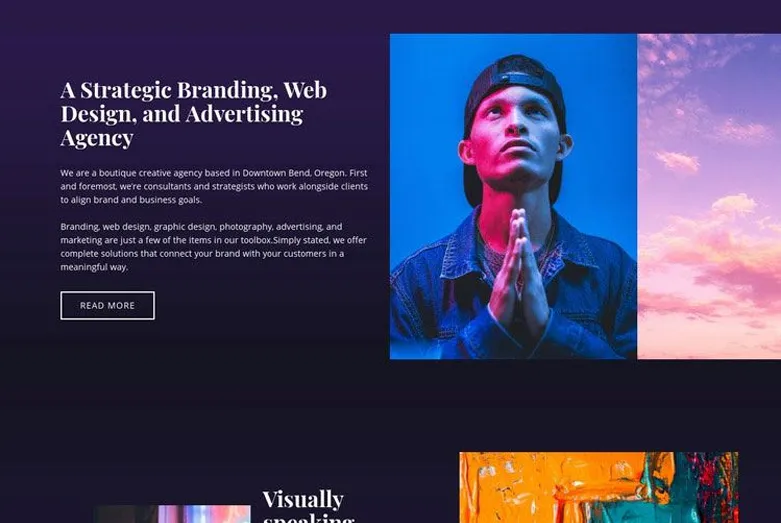Screen dimensions: 781x523
Task: Select paragraph beginning 'Branding, web design, graphic'
Action: click(x=214, y=247)
